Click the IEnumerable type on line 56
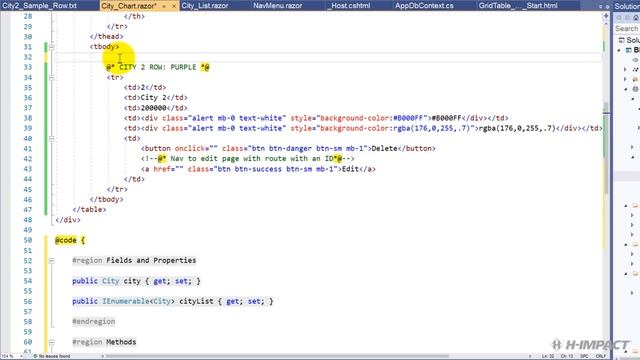This screenshot has width=640, height=360. [x=125, y=302]
